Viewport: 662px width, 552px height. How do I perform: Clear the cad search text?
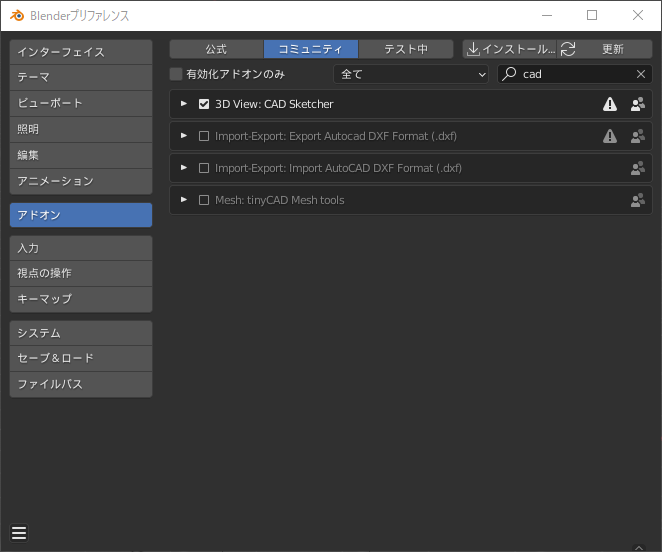(x=640, y=74)
